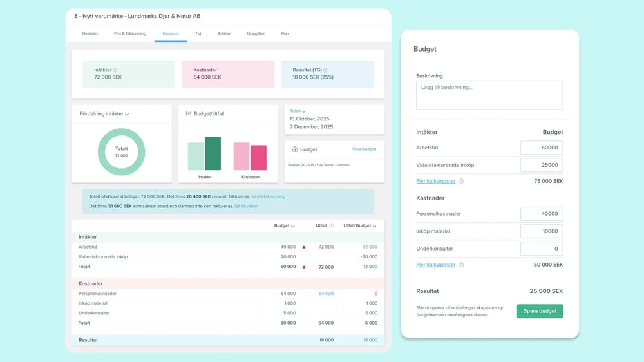Screen dimensions: 644x362
Task: Open the Uppgifter tab
Action: [x=256, y=33]
